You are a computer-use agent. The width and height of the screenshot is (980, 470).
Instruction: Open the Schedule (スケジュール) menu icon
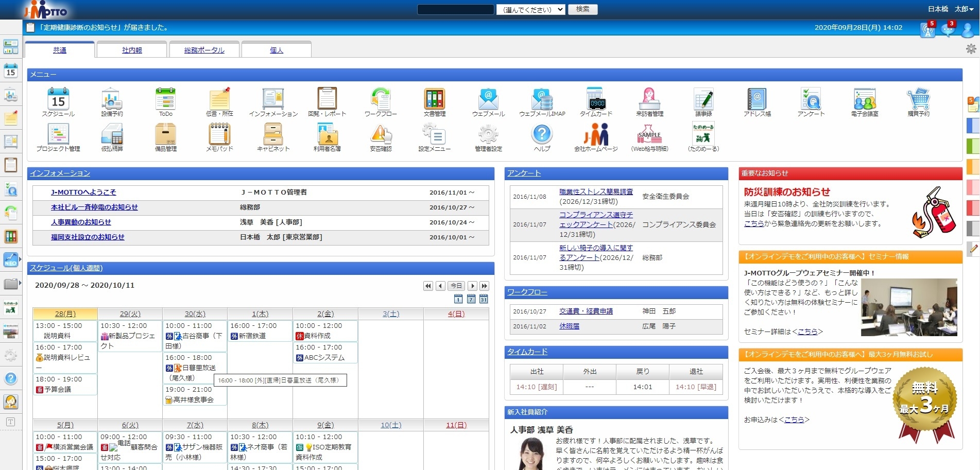click(58, 99)
